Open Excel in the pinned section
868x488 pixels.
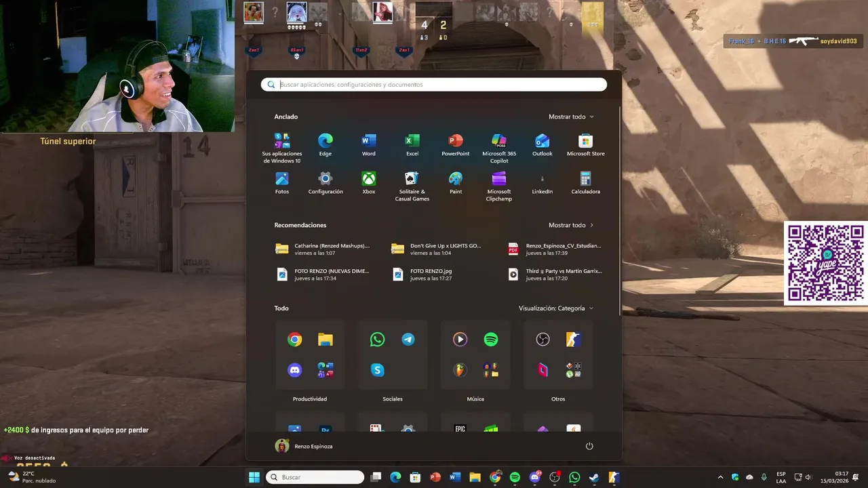(412, 145)
